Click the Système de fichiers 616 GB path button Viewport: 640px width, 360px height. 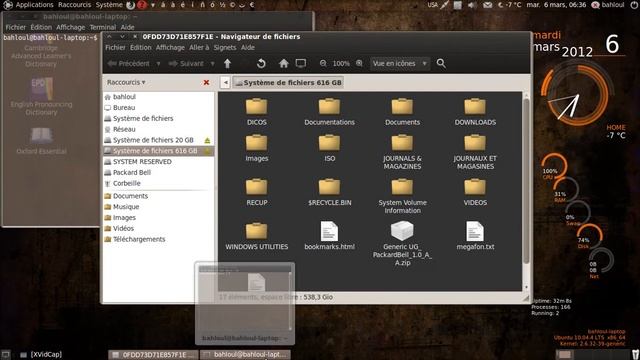[288, 82]
